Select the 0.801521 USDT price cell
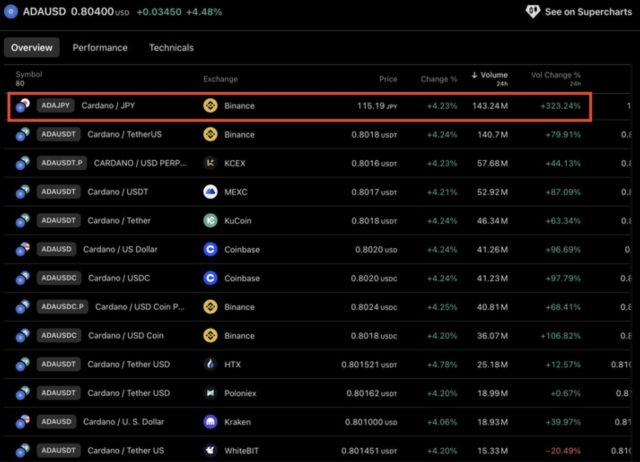This screenshot has width=640, height=462. tap(369, 365)
